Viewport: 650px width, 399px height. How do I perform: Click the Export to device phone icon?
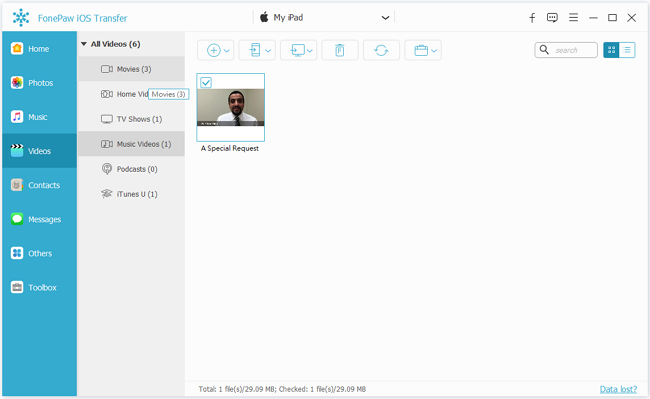point(255,50)
